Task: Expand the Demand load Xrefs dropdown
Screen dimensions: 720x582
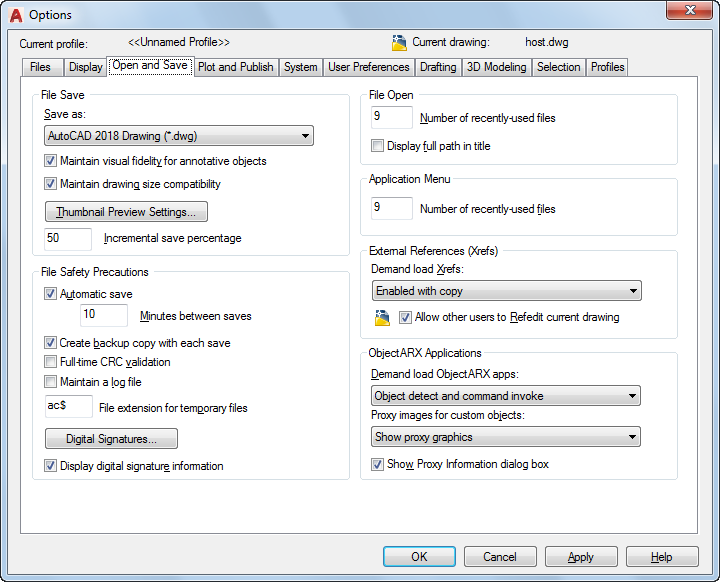Action: 505,291
